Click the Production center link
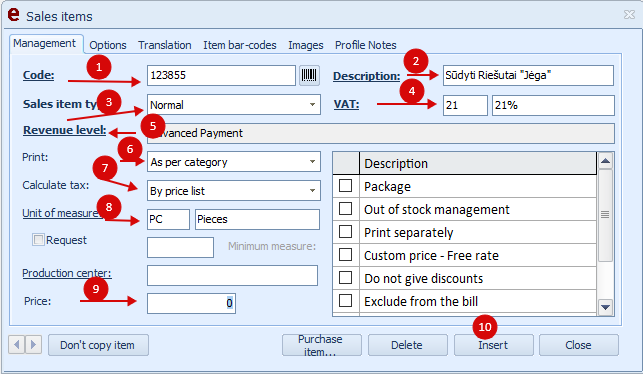The image size is (643, 374). click(x=66, y=273)
